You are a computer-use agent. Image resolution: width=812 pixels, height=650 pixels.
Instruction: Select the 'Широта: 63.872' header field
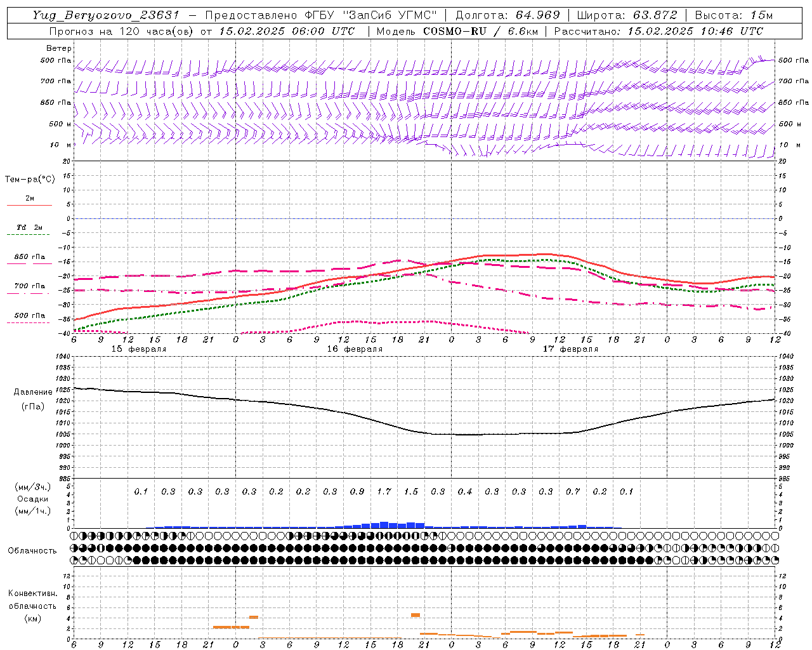pyautogui.click(x=627, y=15)
